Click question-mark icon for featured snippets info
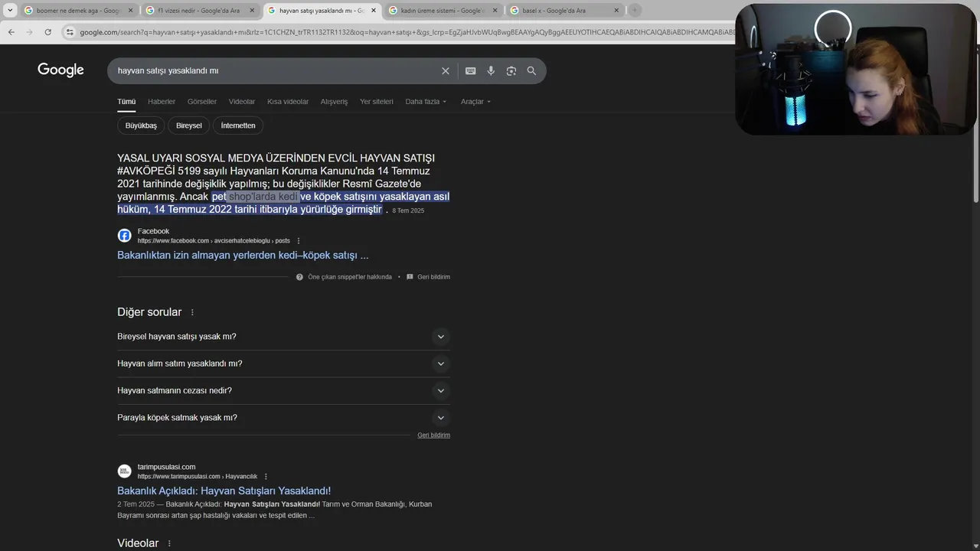 (299, 277)
